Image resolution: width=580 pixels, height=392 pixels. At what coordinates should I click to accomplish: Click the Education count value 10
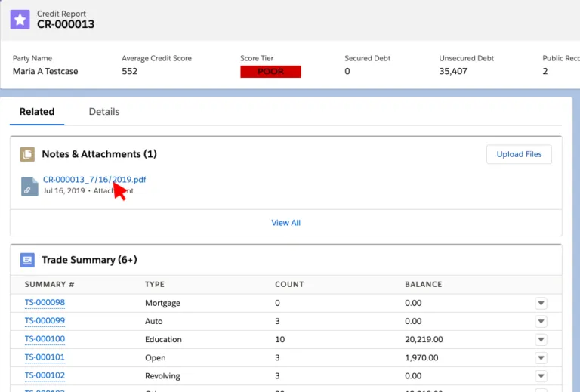280,339
